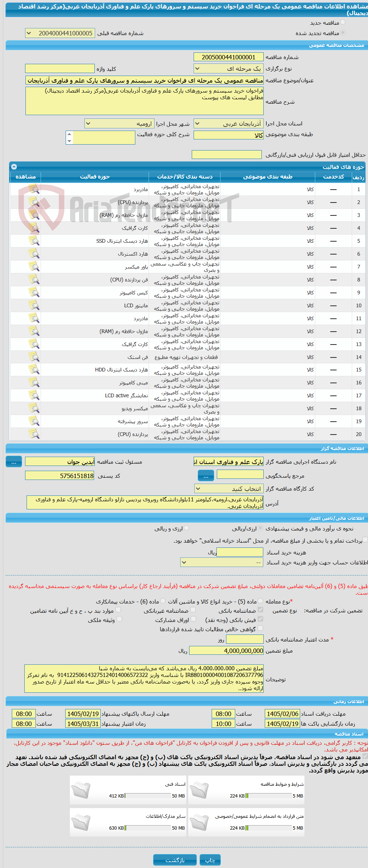
Task: Open the شرایط و ضوابط مناقصه folder icon
Action: click(x=199, y=790)
